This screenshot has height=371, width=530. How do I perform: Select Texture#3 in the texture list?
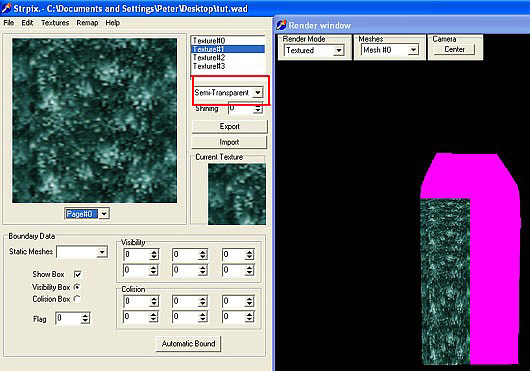228,66
